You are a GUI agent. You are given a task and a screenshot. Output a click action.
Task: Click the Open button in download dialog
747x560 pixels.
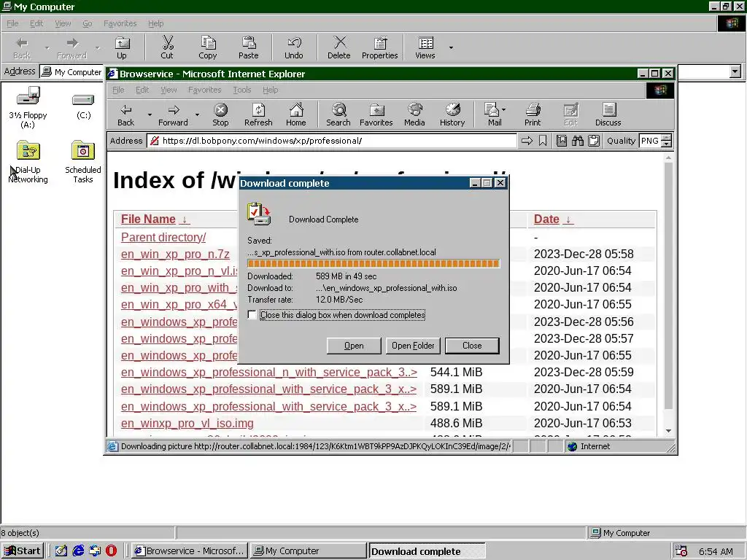(x=354, y=346)
